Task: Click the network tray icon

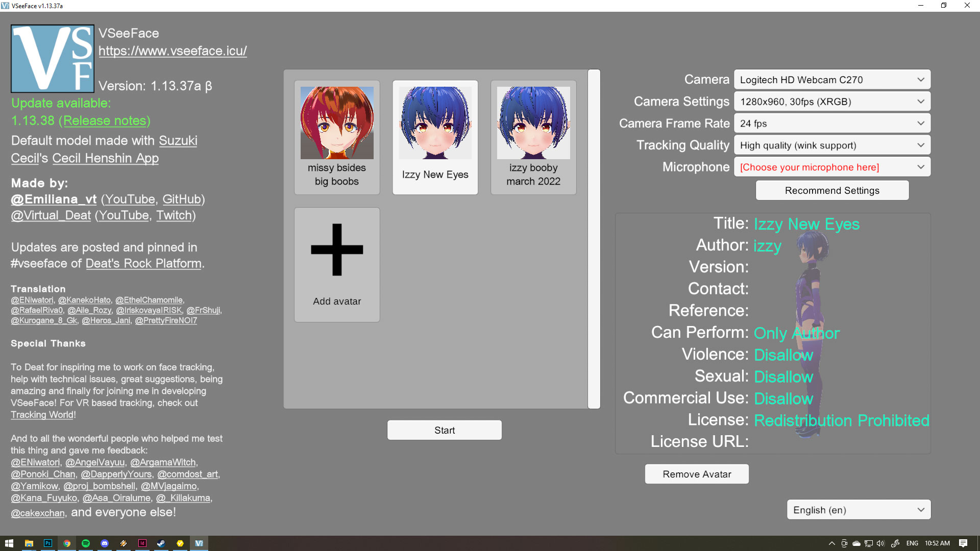Action: [x=869, y=543]
